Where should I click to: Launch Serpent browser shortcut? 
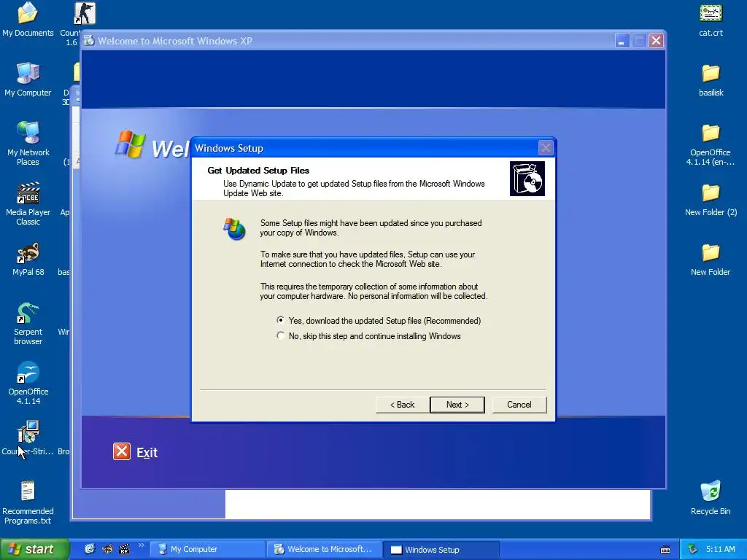[x=28, y=323]
